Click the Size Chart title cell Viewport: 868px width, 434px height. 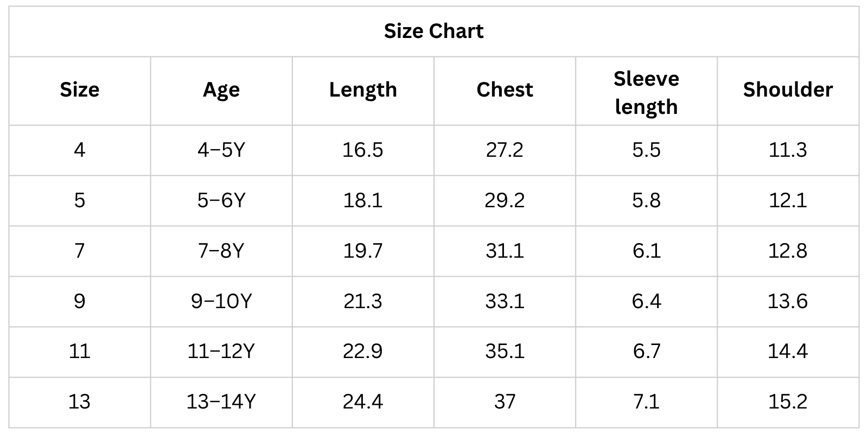[433, 31]
